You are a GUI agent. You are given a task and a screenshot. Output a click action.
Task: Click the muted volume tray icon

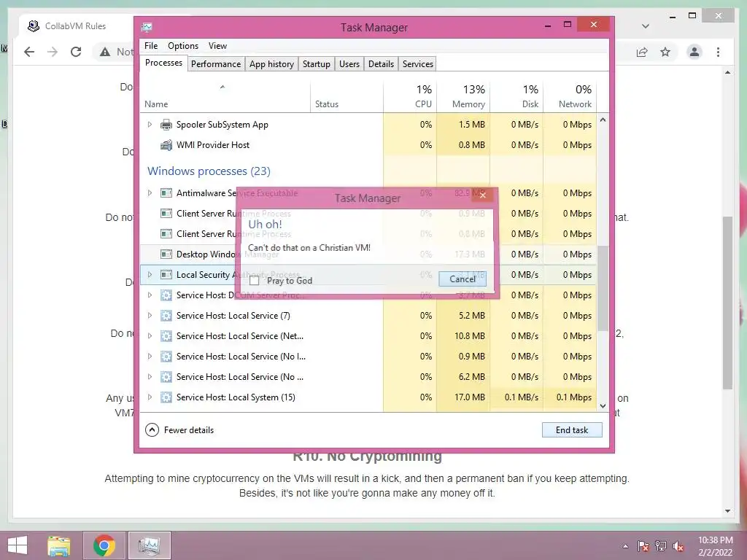pos(678,546)
